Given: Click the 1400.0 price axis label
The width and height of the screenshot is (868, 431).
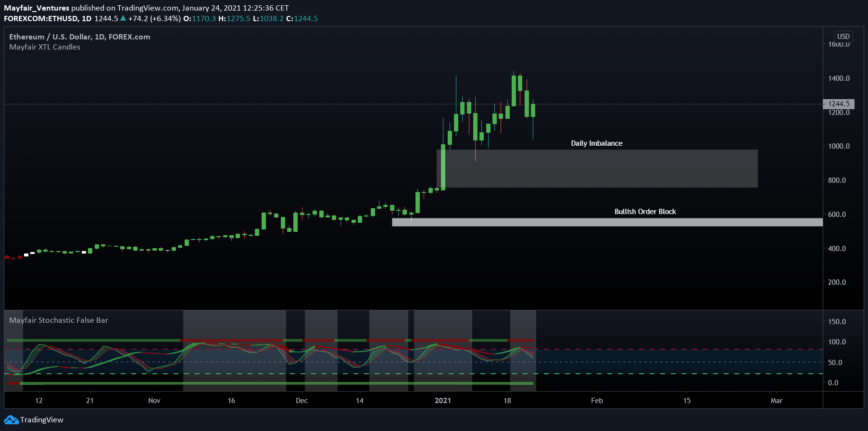Looking at the screenshot, I should coord(839,78).
